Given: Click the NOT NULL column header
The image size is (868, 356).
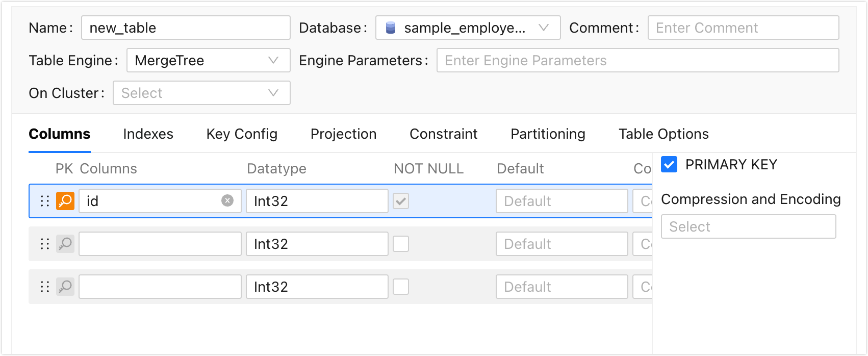Looking at the screenshot, I should coord(428,168).
